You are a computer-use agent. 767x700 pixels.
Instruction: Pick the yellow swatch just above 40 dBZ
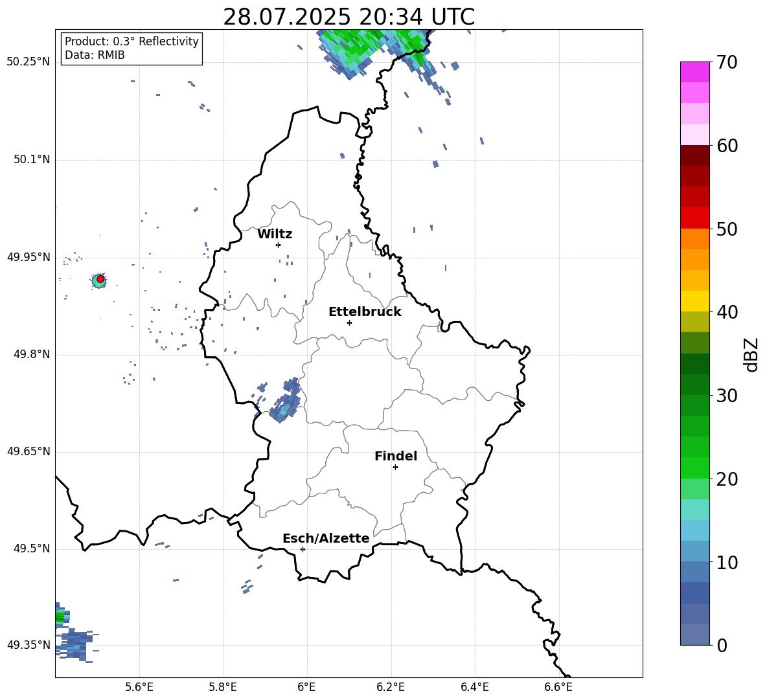coord(694,301)
